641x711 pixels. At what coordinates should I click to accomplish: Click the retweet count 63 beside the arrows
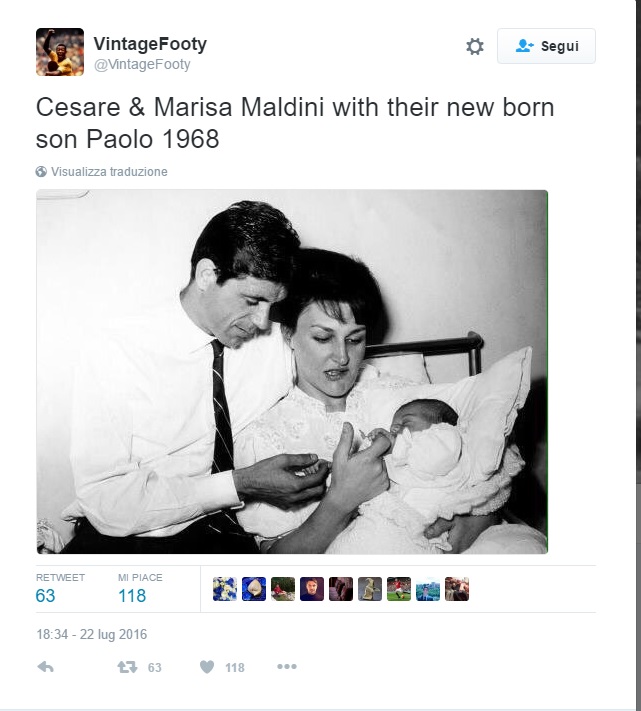pos(154,668)
